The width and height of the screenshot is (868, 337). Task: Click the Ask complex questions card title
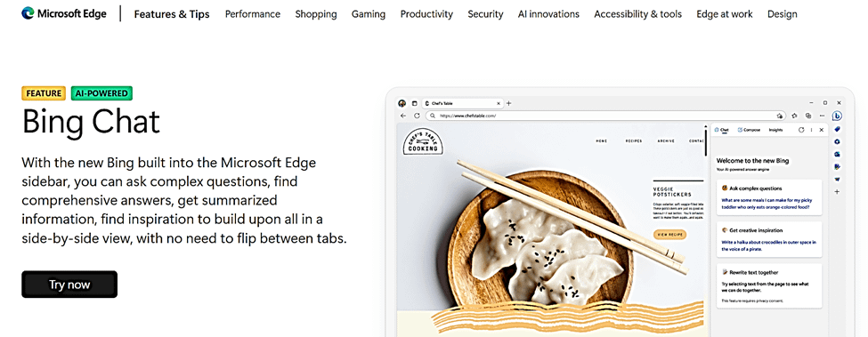tap(756, 189)
